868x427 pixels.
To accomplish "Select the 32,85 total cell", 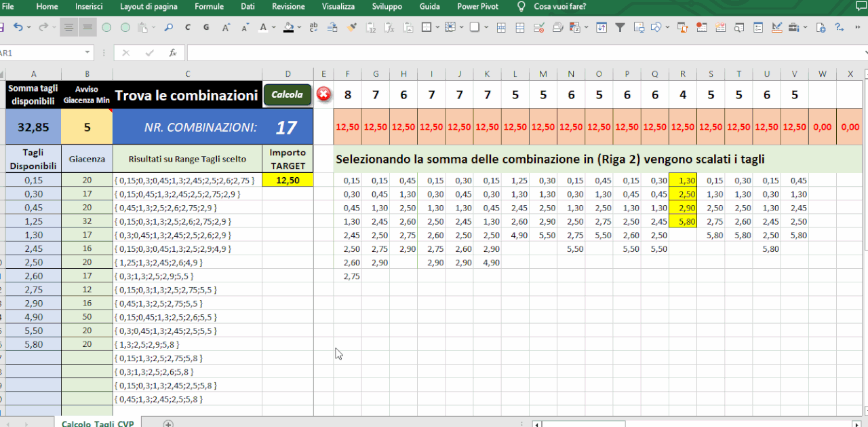I will click(33, 127).
